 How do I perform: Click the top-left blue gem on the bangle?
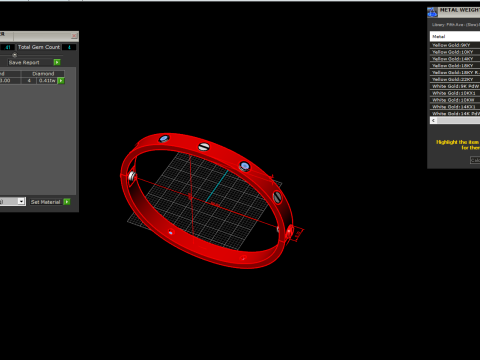tap(164, 139)
